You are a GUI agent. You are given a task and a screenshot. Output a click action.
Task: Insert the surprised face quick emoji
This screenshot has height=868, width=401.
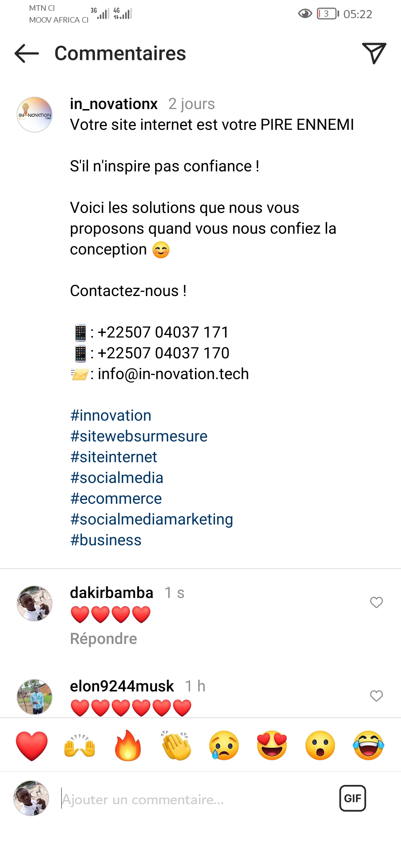coord(320,746)
